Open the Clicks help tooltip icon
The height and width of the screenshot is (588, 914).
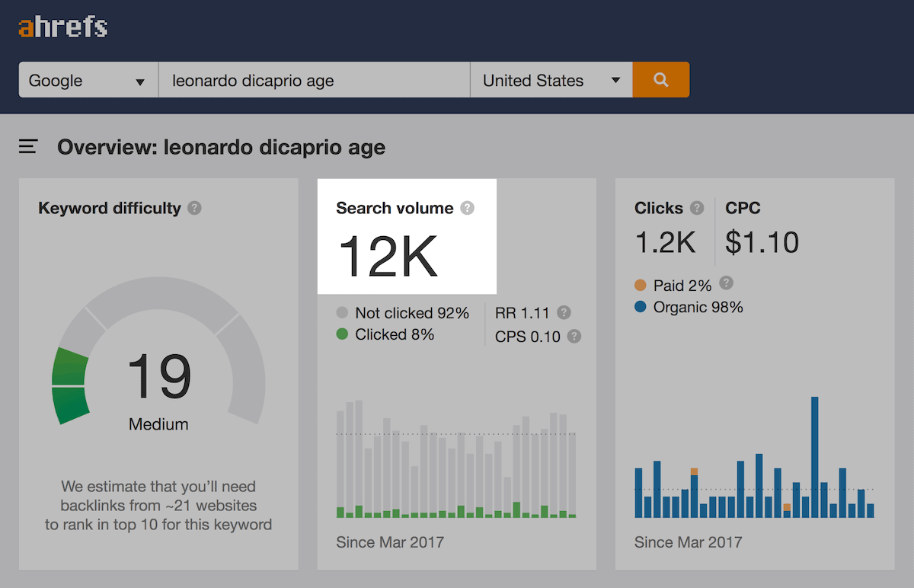(x=697, y=208)
